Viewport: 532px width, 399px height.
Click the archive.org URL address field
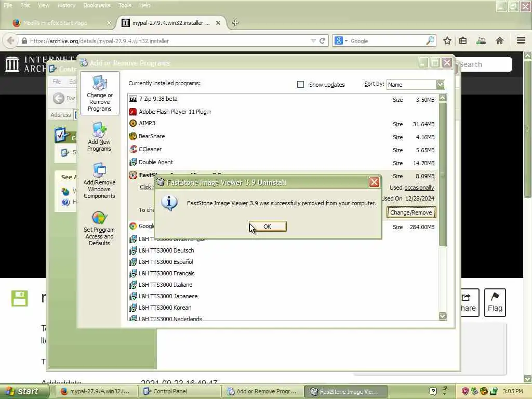[x=166, y=41]
